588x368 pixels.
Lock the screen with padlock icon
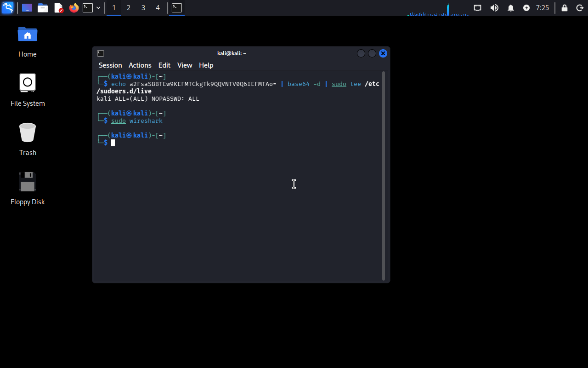(565, 8)
